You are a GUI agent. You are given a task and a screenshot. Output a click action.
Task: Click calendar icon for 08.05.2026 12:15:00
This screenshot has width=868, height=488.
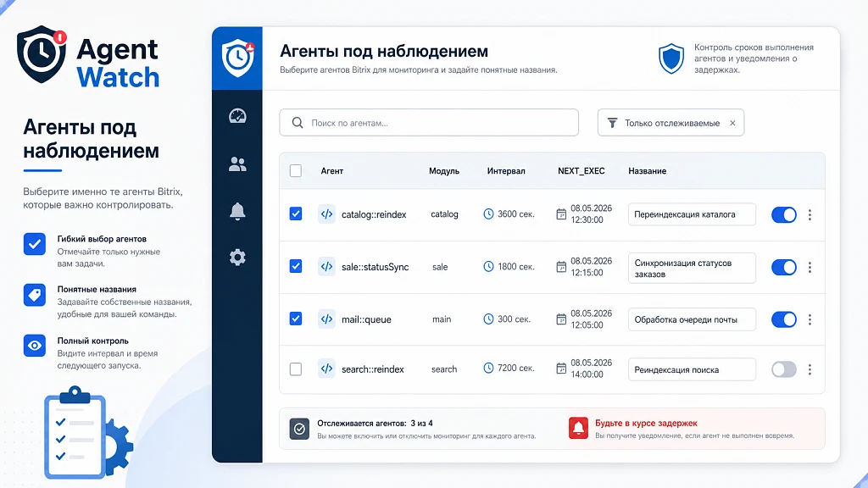tap(561, 267)
